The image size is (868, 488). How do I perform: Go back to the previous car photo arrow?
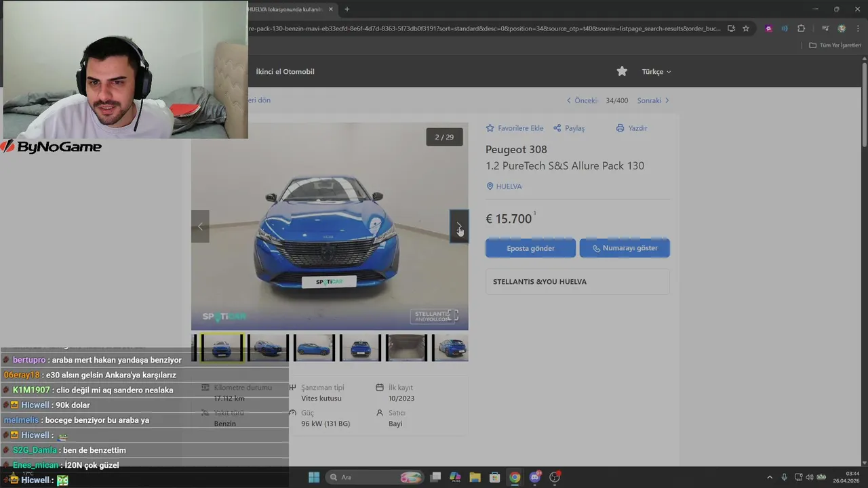tap(200, 226)
